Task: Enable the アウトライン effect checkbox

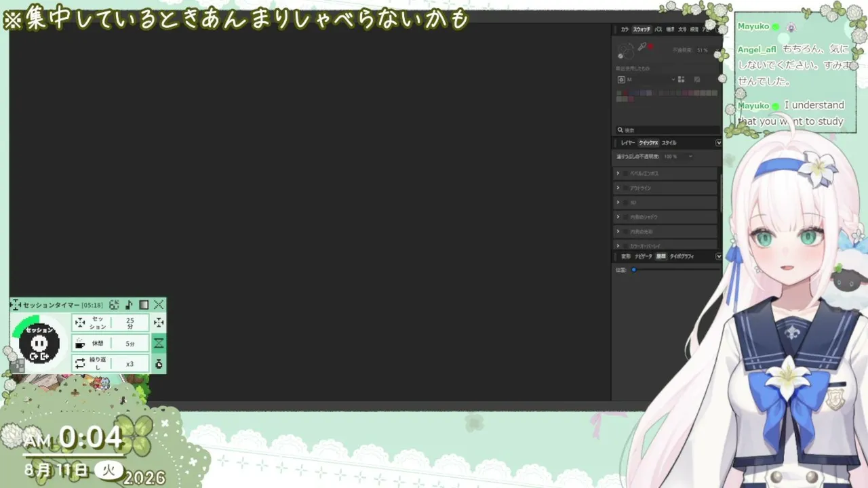Action: click(626, 188)
